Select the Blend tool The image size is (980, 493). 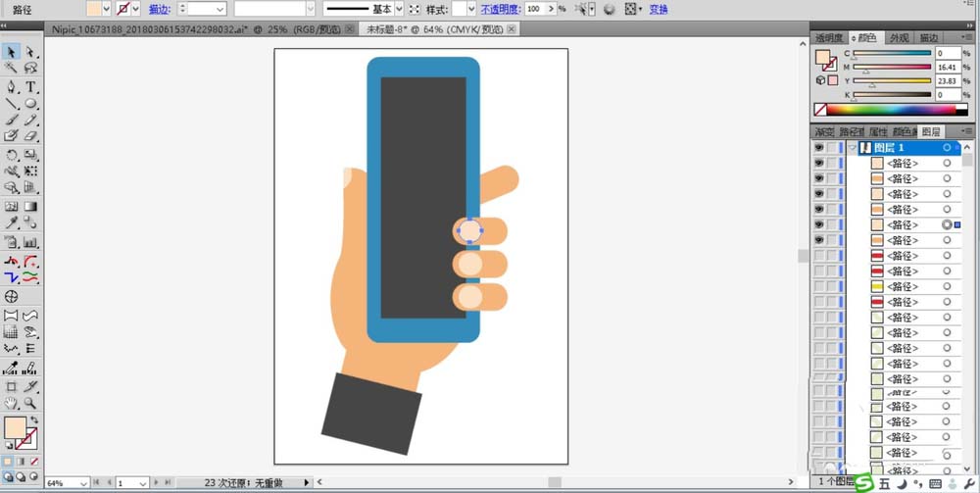(x=30, y=222)
